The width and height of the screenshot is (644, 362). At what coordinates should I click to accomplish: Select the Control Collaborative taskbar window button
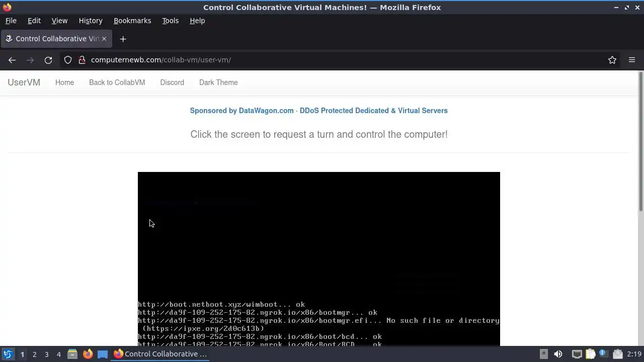point(160,354)
